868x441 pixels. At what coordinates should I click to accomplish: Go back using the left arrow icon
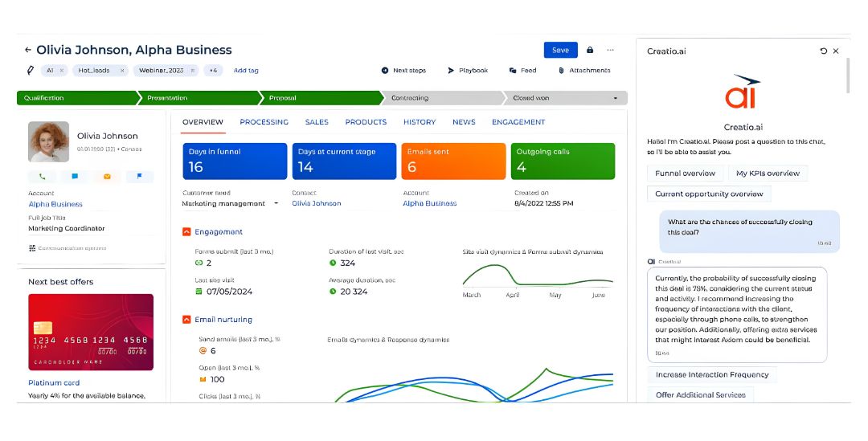point(27,50)
